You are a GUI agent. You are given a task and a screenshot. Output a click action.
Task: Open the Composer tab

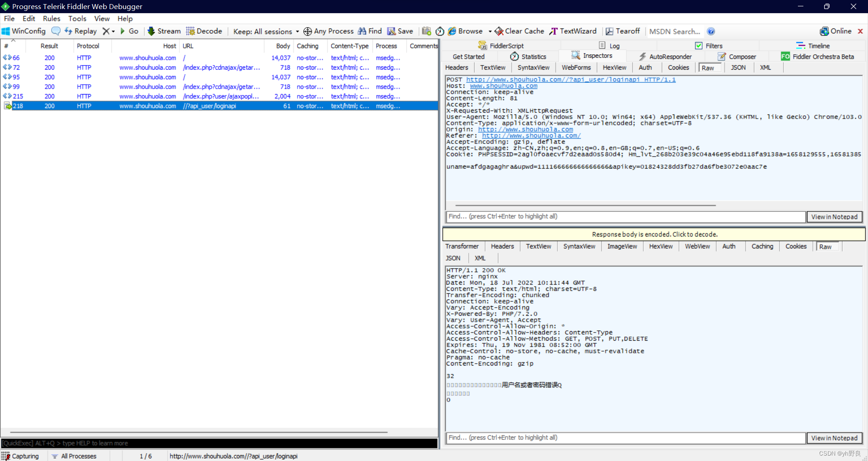coord(736,57)
